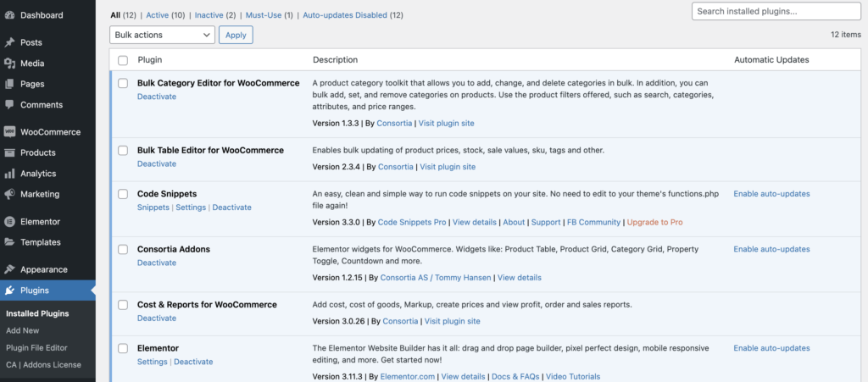Open Support link for Code Snippets
The image size is (868, 382).
coord(546,222)
